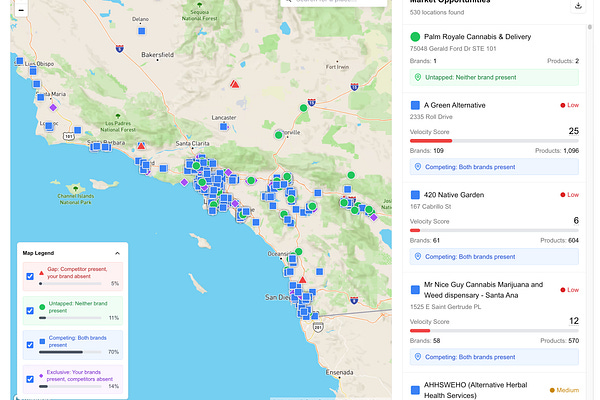The height and width of the screenshot is (400, 600).
Task: Click blue square icon beside AHHSWEHO
Action: [x=415, y=390]
